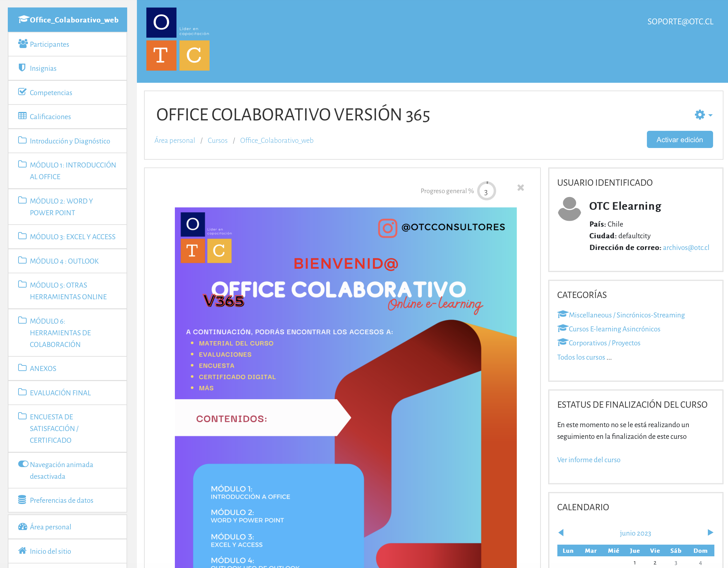
Task: Go to previous month in calendar
Action: [x=561, y=533]
